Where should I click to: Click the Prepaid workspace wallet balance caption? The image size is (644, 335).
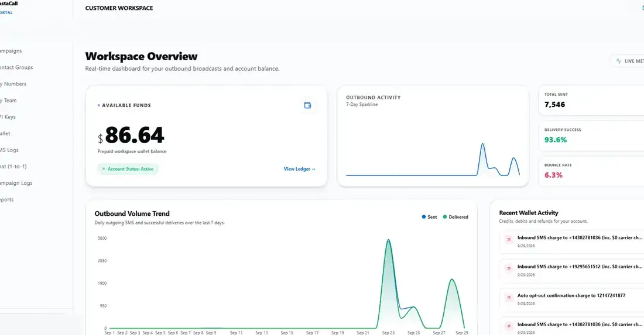132,151
